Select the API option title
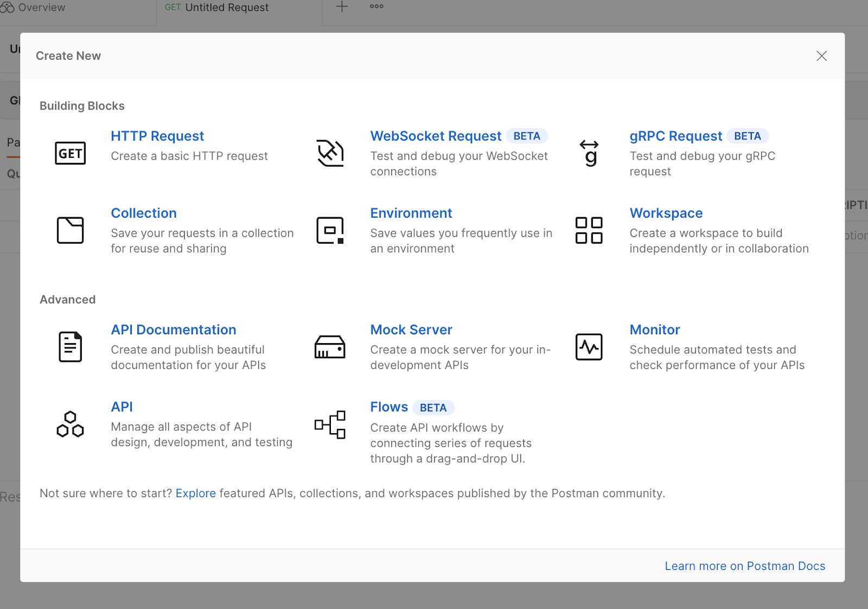Screen dimensions: 868x609 [122, 407]
